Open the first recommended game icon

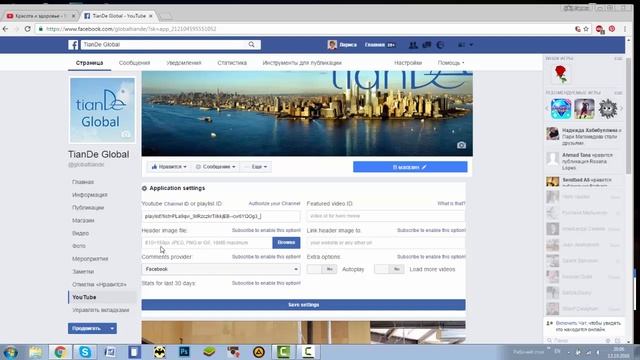coord(561,109)
